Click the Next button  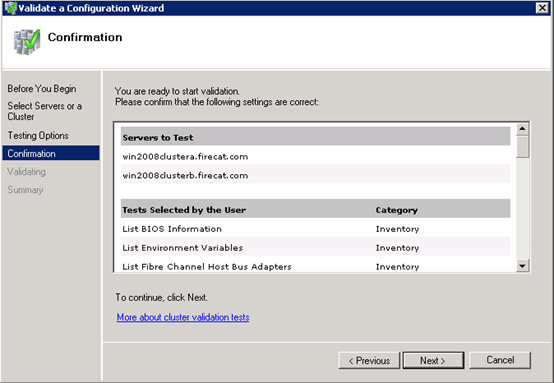click(433, 360)
